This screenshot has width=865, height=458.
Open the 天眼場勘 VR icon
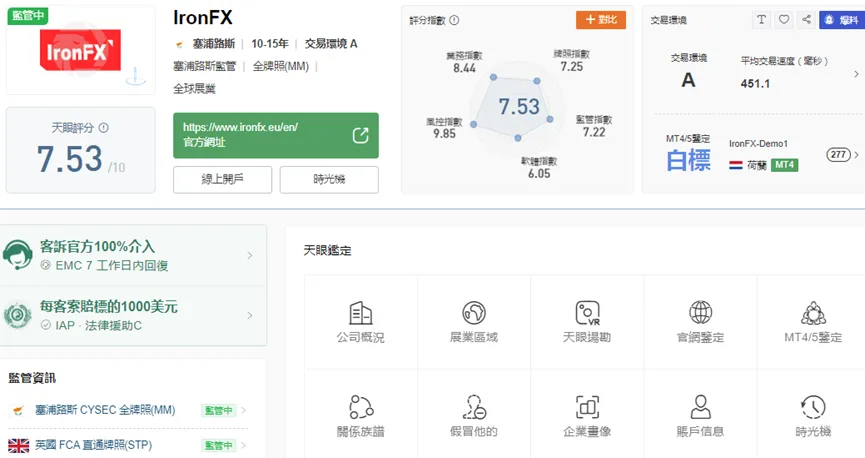[x=588, y=313]
